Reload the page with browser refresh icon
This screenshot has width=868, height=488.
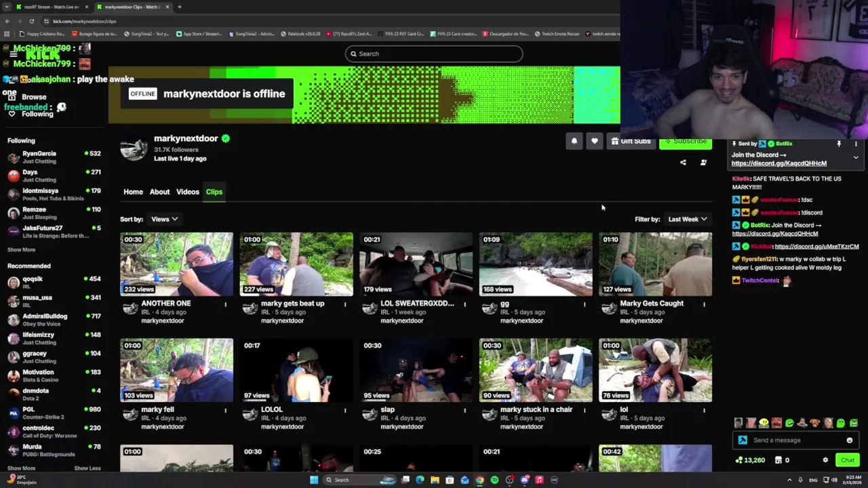pos(31,21)
